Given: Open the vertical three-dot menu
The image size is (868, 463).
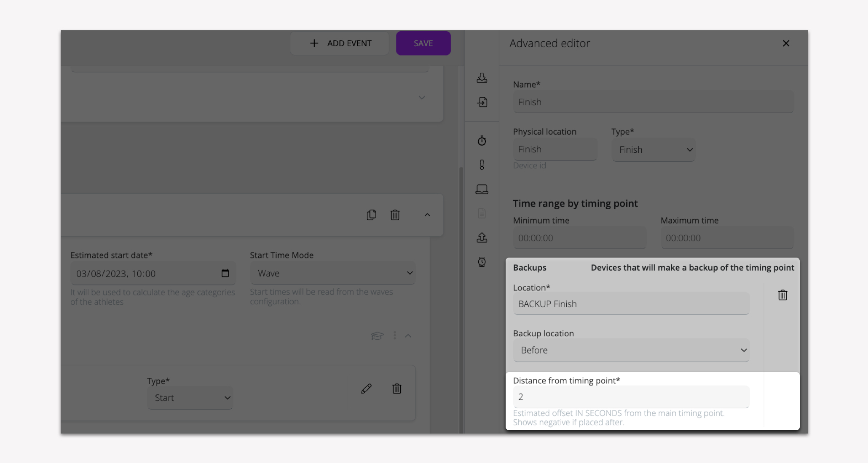Looking at the screenshot, I should tap(395, 335).
